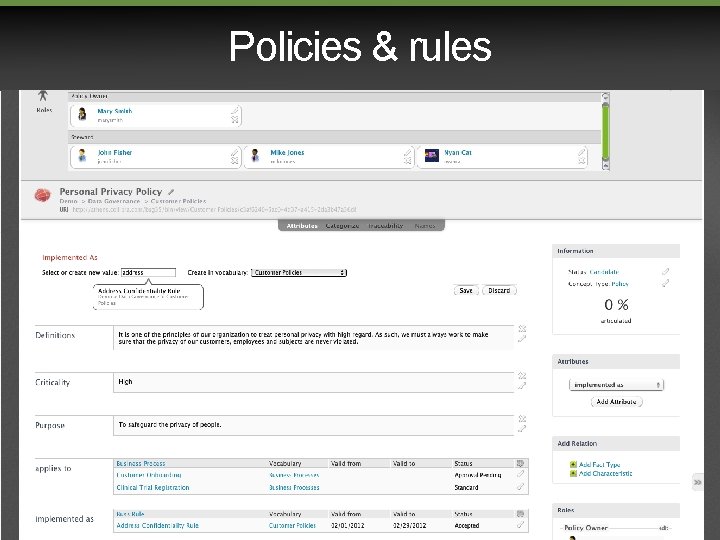The image size is (720, 540).
Task: Click the 'Select or create new value' field
Action: pyautogui.click(x=148, y=272)
